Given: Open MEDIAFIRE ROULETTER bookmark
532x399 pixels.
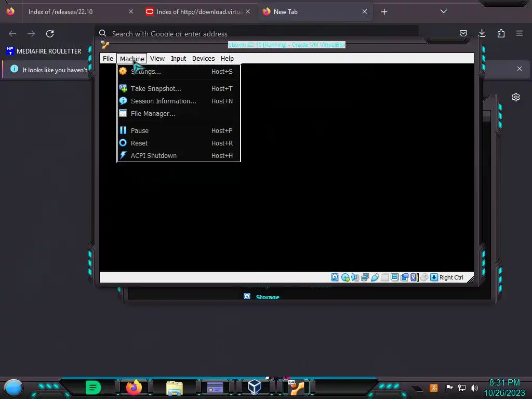Looking at the screenshot, I should point(44,51).
